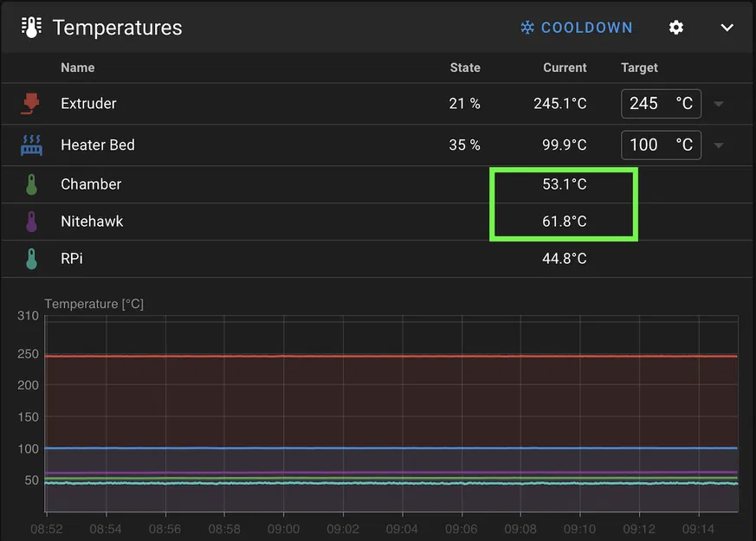Click the purple Nitehawk thermometer icon
The width and height of the screenshot is (756, 541).
coord(31,222)
